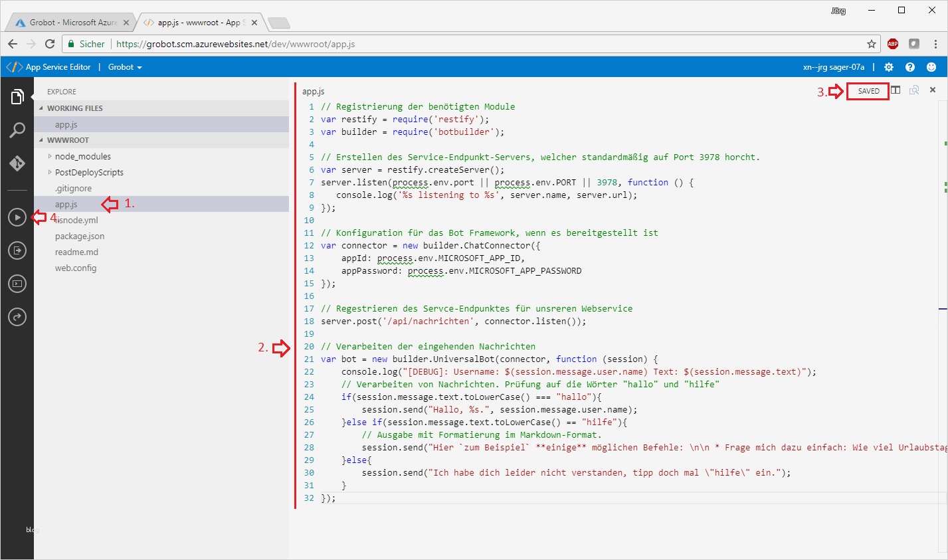948x560 pixels.
Task: Click the Run play icon in sidebar
Action: tap(17, 217)
